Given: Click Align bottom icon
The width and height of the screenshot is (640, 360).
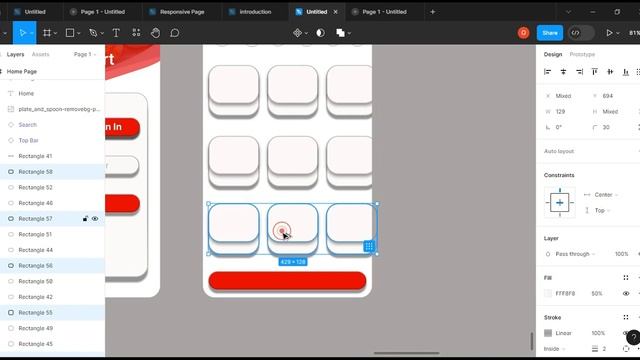Looking at the screenshot, I should pyautogui.click(x=626, y=72).
